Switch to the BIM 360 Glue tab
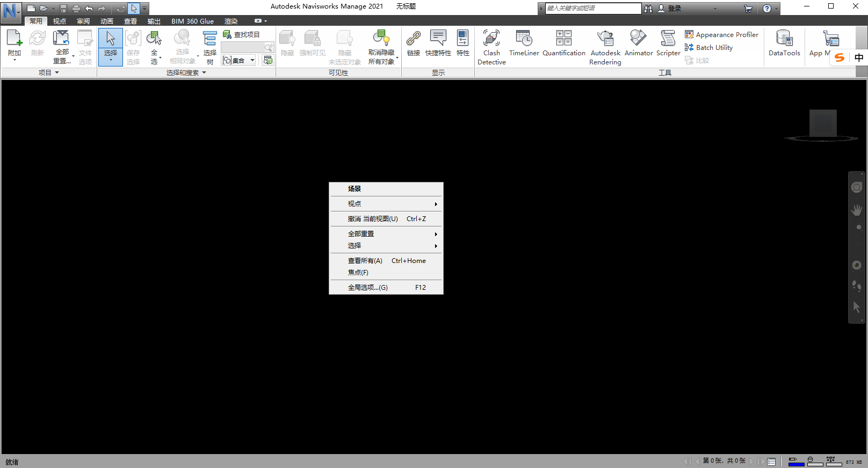The width and height of the screenshot is (868, 468). (x=192, y=21)
